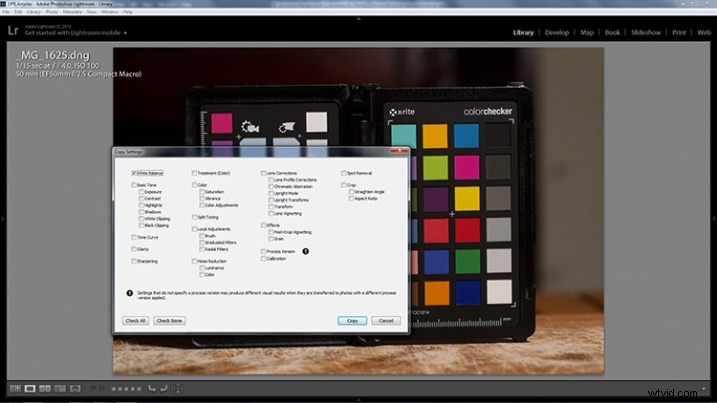This screenshot has height=403, width=717.
Task: Open Compare view from toolbar
Action: click(x=45, y=388)
